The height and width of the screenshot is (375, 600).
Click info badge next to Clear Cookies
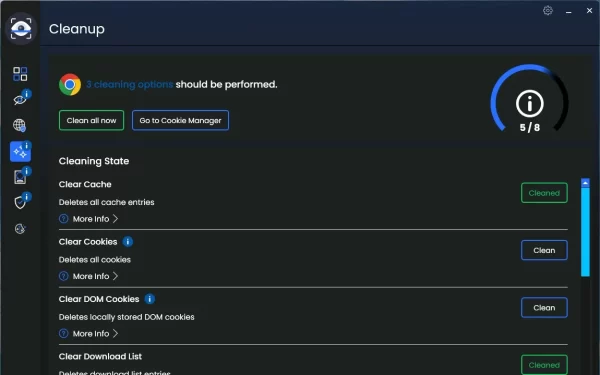tap(128, 241)
